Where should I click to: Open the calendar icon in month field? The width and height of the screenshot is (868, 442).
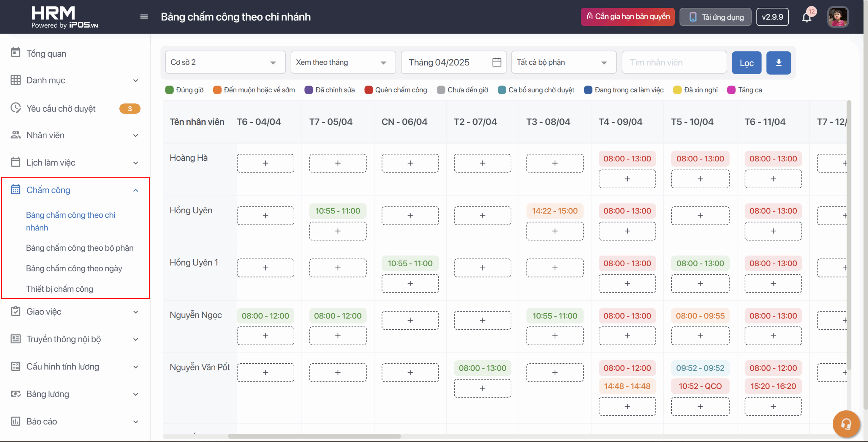coord(496,62)
